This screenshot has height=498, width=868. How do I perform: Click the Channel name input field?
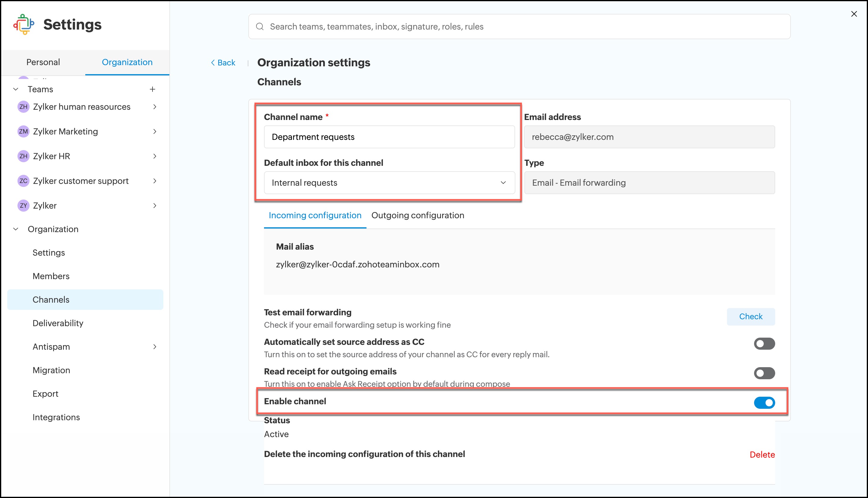click(389, 137)
